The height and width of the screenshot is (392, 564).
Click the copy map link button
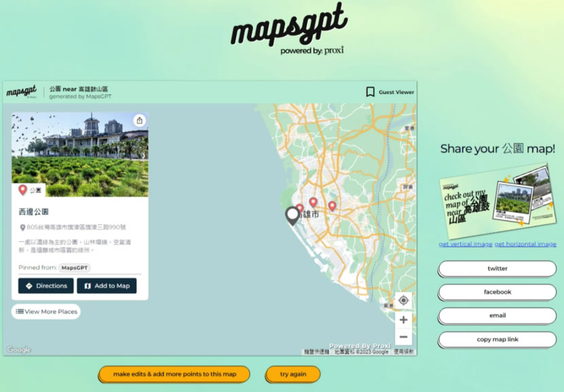tap(497, 340)
